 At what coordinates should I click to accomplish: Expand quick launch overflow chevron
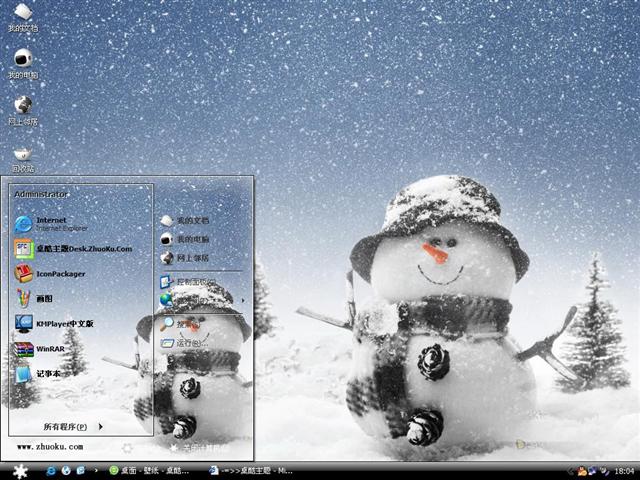tap(96, 471)
